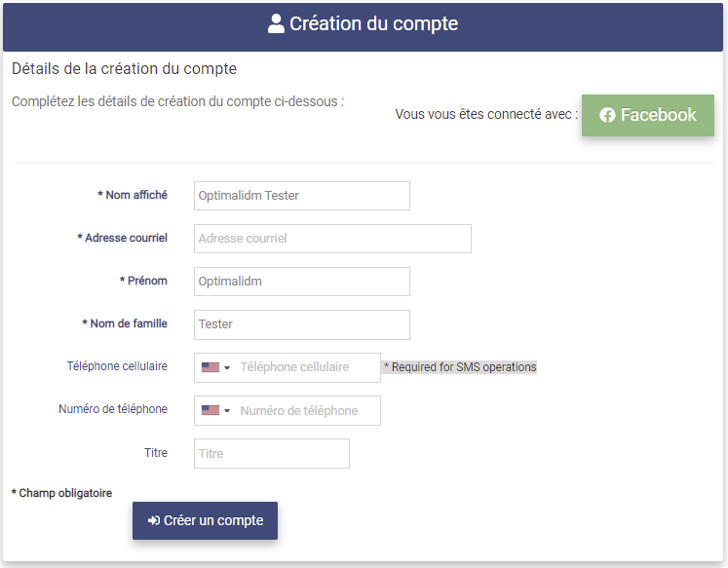Click the Numéro de téléphone number input
The image size is (728, 568).
coord(307,410)
